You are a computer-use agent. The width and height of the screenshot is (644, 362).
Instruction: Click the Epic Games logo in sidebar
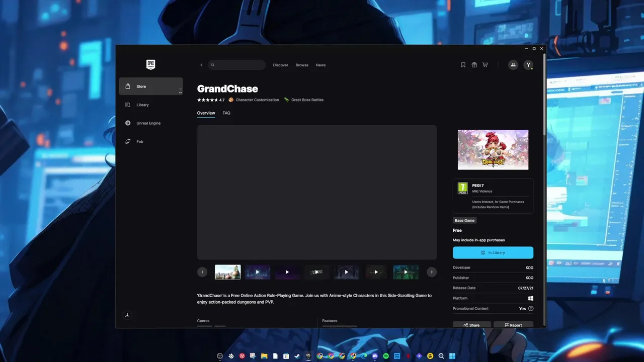click(x=150, y=64)
